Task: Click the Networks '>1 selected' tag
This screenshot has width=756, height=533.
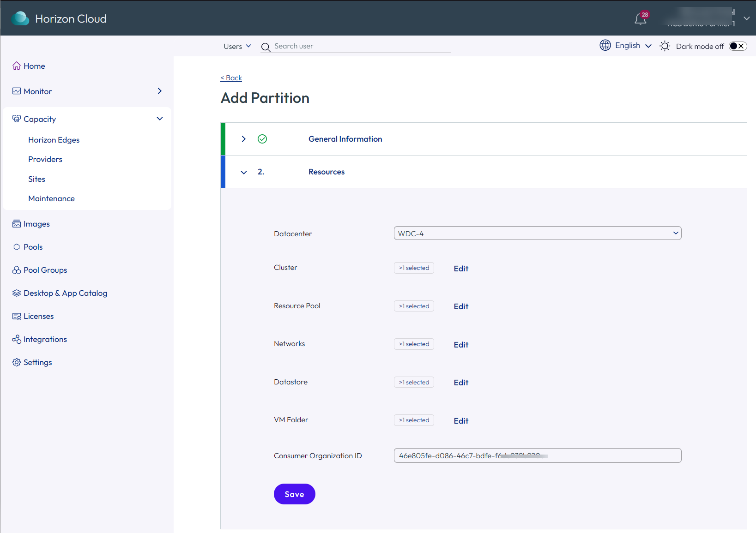Action: pyautogui.click(x=414, y=344)
